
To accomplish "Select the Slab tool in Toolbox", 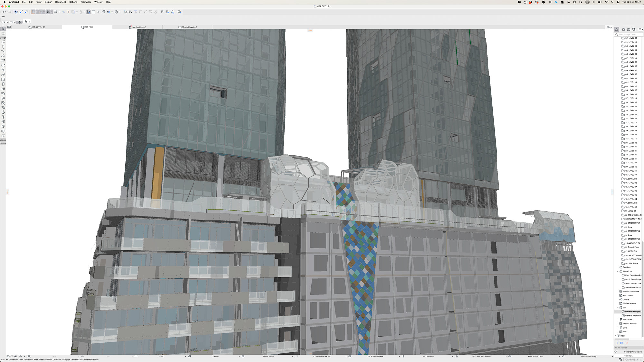I will [x=3, y=56].
